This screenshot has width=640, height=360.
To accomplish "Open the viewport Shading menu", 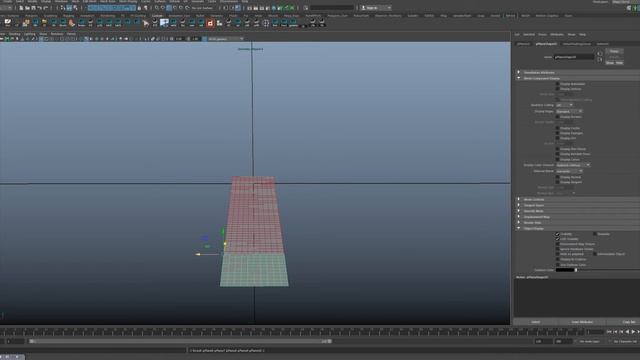I will (x=15, y=34).
